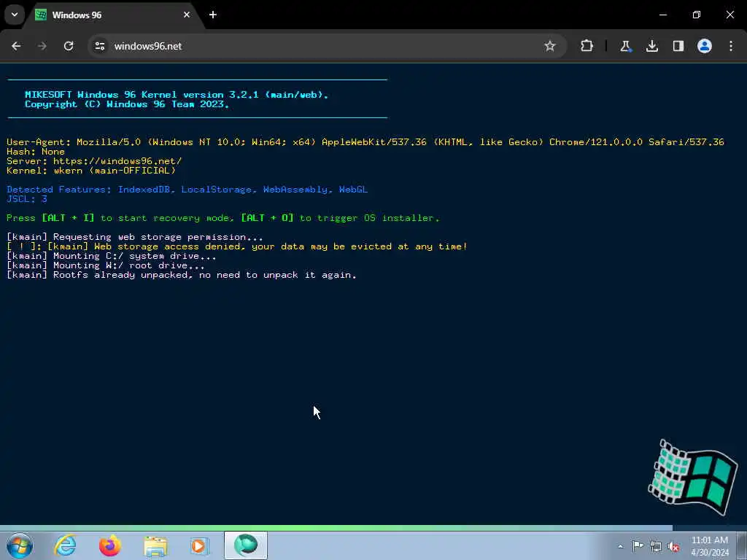Image resolution: width=747 pixels, height=560 pixels.
Task: Bookmark this page with star icon
Action: 550,46
